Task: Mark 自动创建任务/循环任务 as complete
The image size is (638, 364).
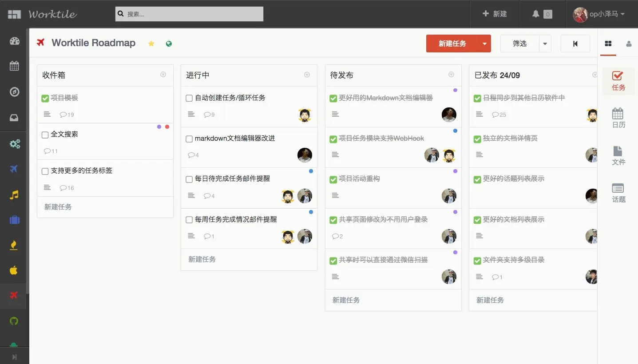Action: (189, 99)
